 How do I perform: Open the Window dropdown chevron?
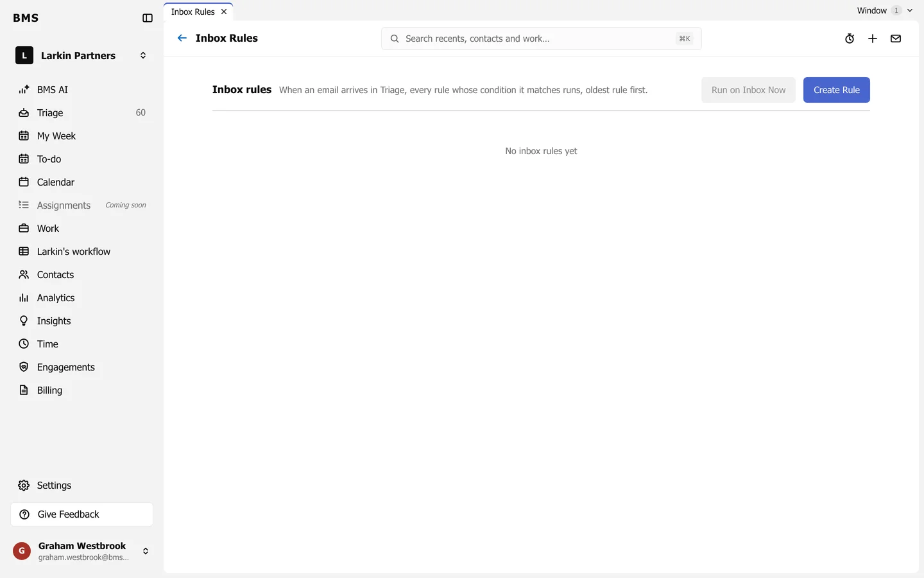pyautogui.click(x=910, y=10)
